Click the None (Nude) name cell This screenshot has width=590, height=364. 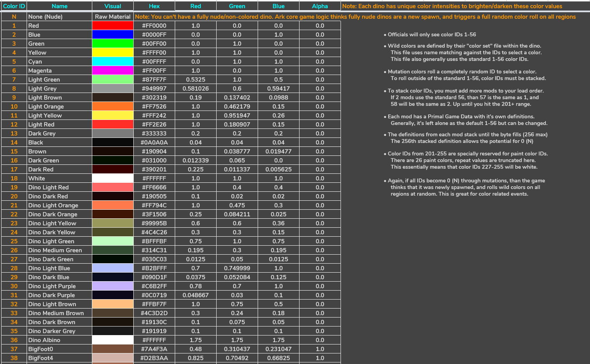pyautogui.click(x=59, y=16)
